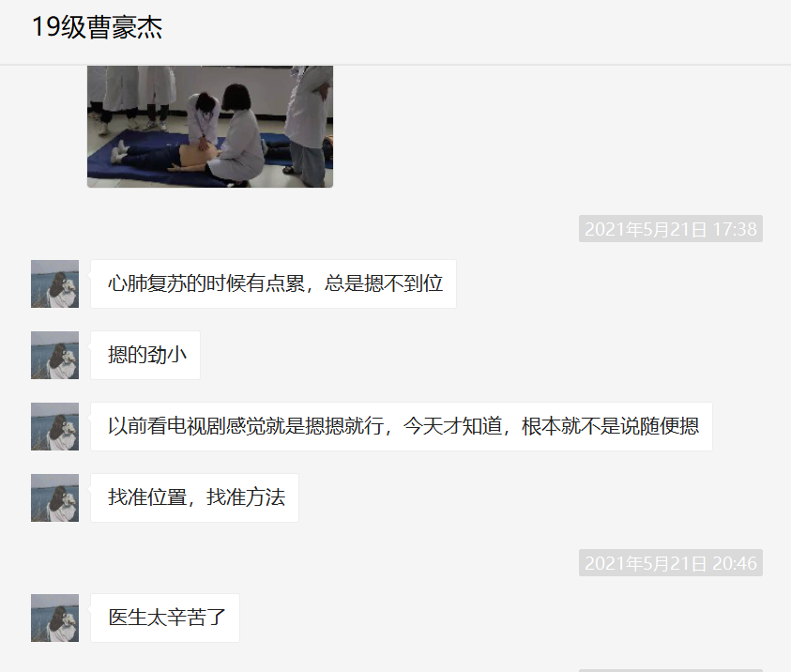Click the words 总是摁不到位 in first message
The width and height of the screenshot is (791, 672).
click(384, 283)
